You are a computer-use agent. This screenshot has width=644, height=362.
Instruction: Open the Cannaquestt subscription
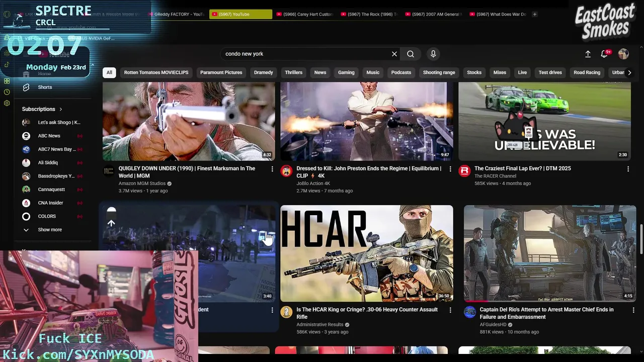coord(52,190)
